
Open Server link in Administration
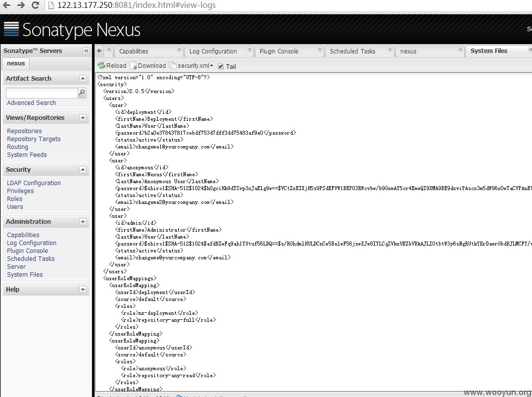(x=16, y=267)
